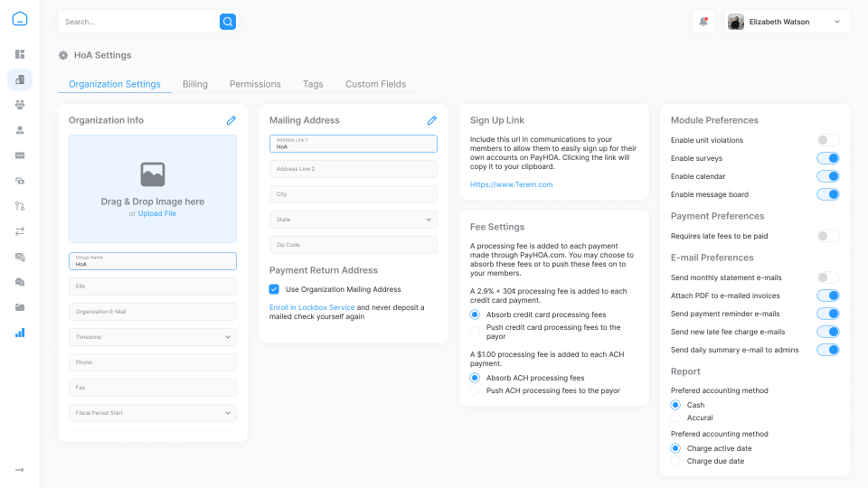Click the Mailing Address edit pencil
This screenshot has width=868, height=488.
coord(432,120)
